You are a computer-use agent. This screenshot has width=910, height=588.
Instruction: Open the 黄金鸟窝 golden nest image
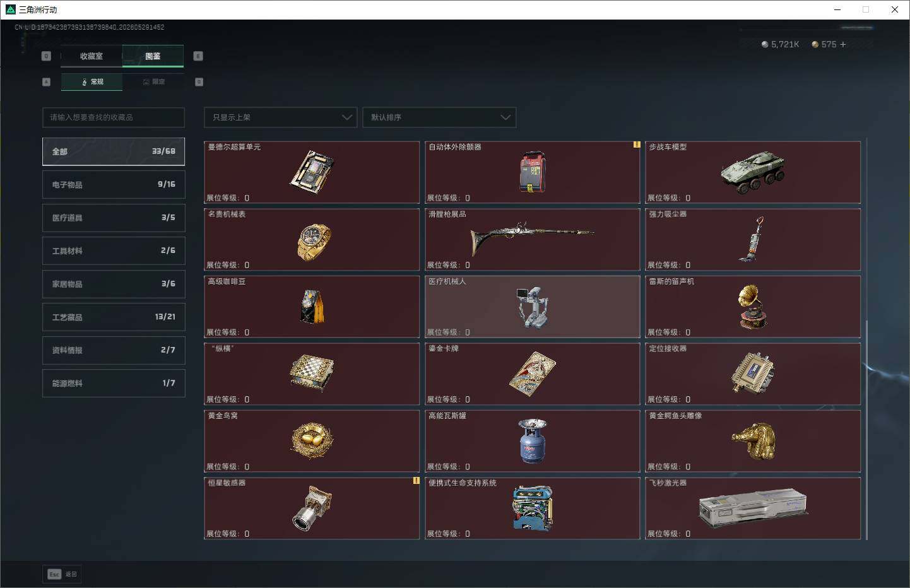point(312,440)
